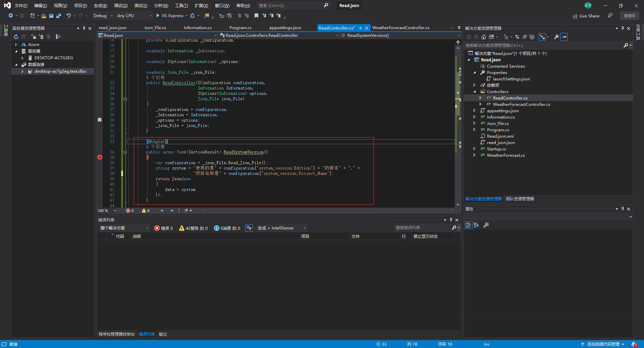This screenshot has width=644, height=348.
Task: Open the entire-solution scope dropdown in Error List
Action: (124, 228)
